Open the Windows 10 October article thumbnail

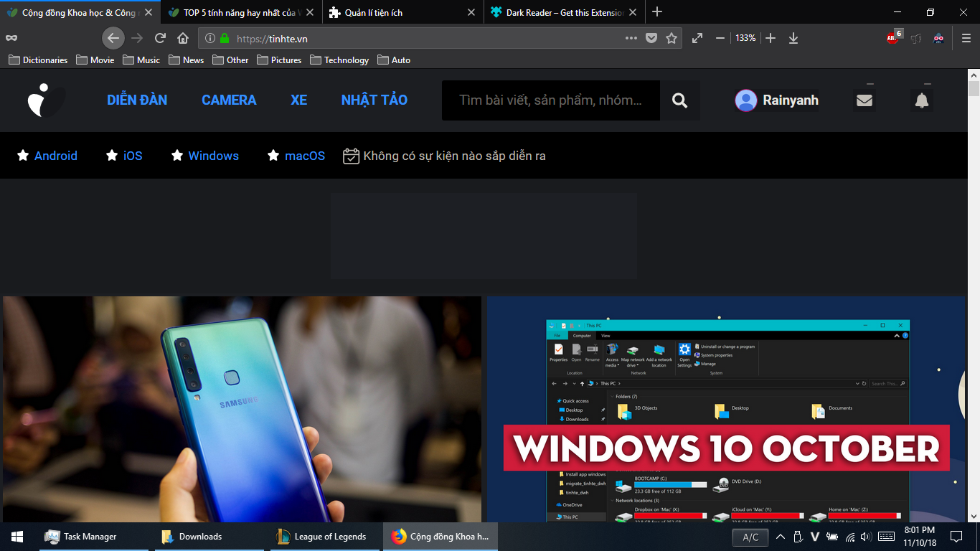click(x=726, y=410)
